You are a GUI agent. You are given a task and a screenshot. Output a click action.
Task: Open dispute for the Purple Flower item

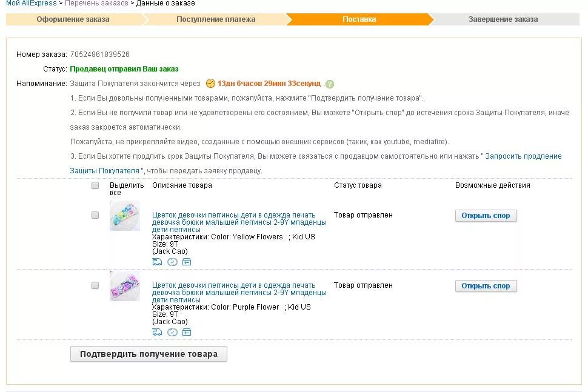coord(486,286)
